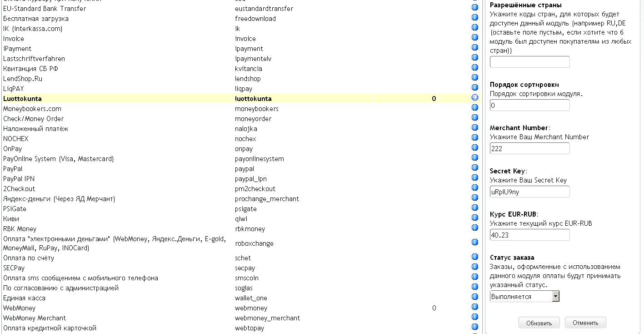
Task: Click info icon for PSiGate row
Action: [475, 207]
